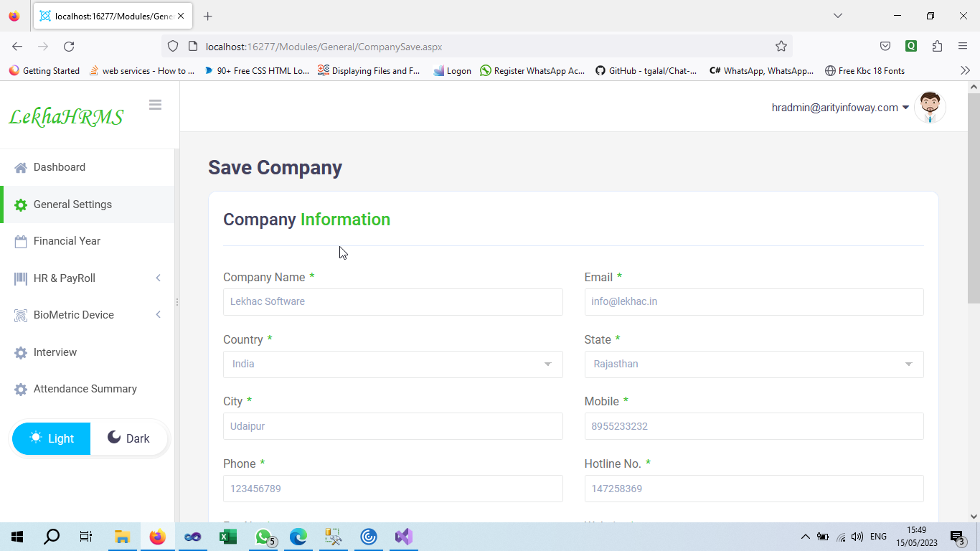Open the Dashboard menu item
This screenshot has width=980, height=551.
tap(87, 167)
